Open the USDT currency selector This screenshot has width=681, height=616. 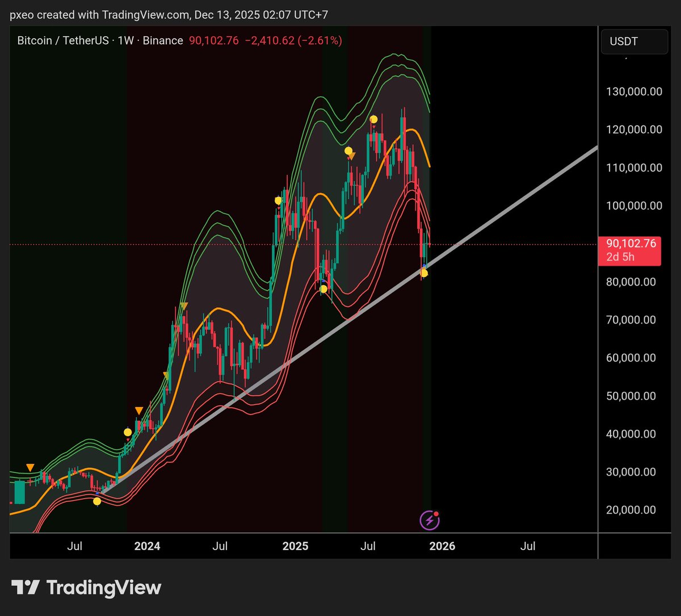634,41
